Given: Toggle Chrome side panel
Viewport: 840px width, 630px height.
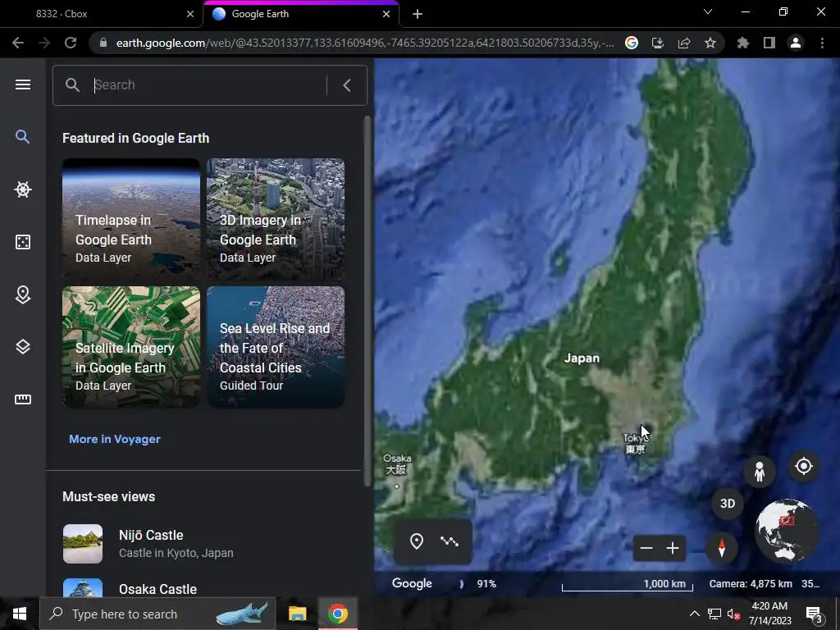Looking at the screenshot, I should (x=769, y=43).
